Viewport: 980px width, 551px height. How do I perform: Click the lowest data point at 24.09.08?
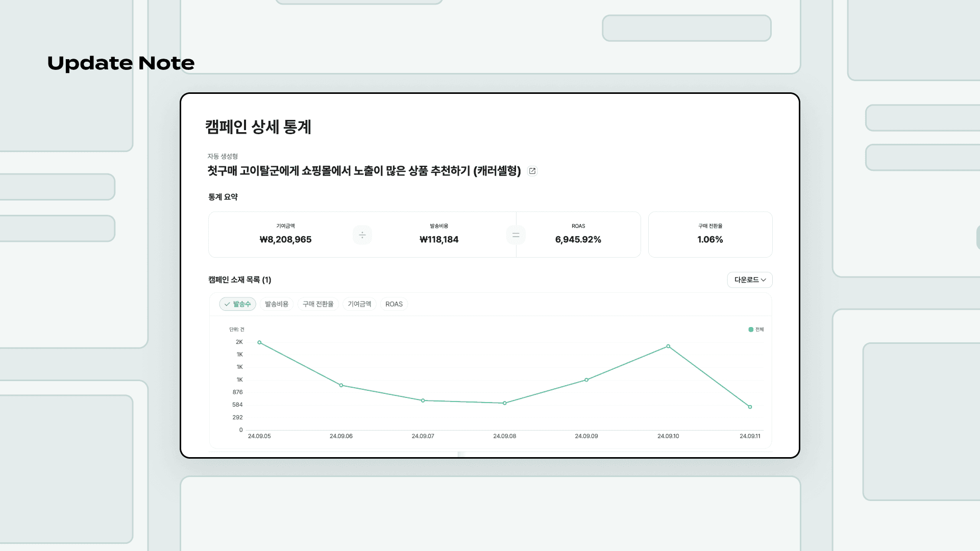tap(504, 403)
